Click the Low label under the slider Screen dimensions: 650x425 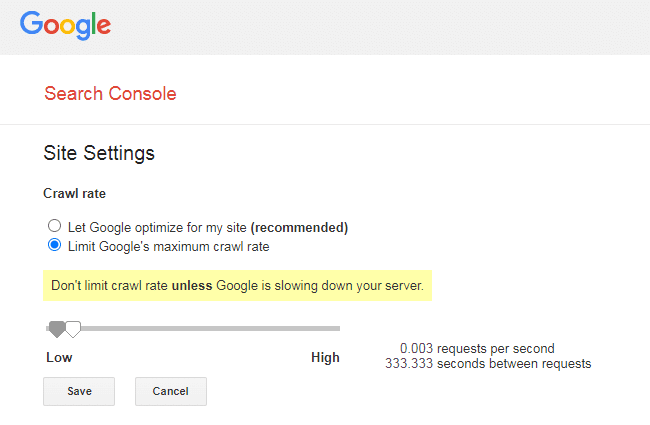pos(59,357)
